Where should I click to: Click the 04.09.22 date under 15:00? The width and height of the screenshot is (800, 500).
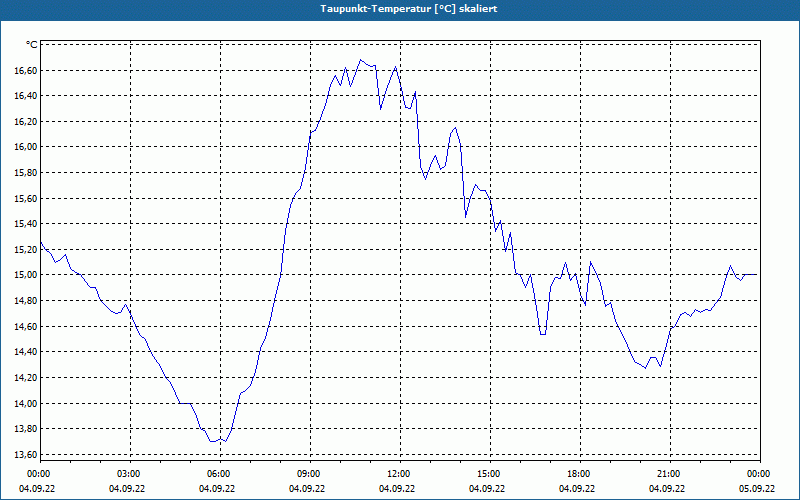tap(487, 489)
